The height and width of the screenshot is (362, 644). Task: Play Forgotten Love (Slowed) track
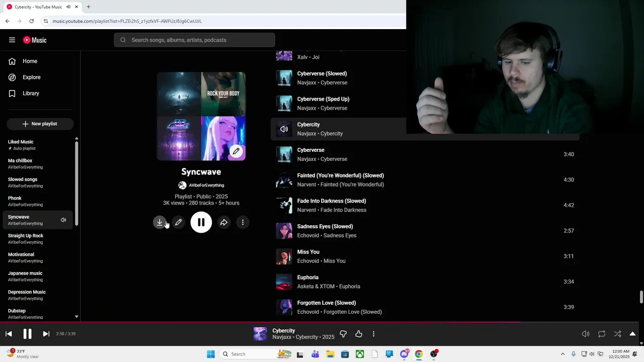[x=327, y=303]
